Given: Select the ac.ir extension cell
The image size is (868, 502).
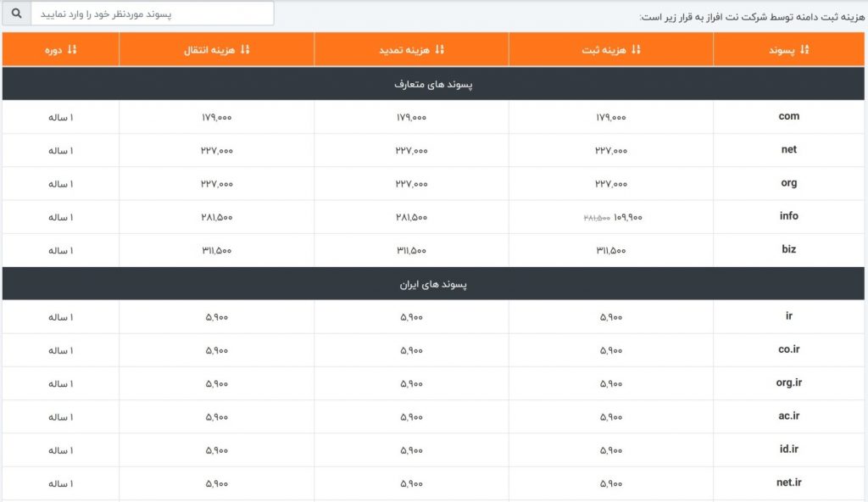Looking at the screenshot, I should coord(788,416).
